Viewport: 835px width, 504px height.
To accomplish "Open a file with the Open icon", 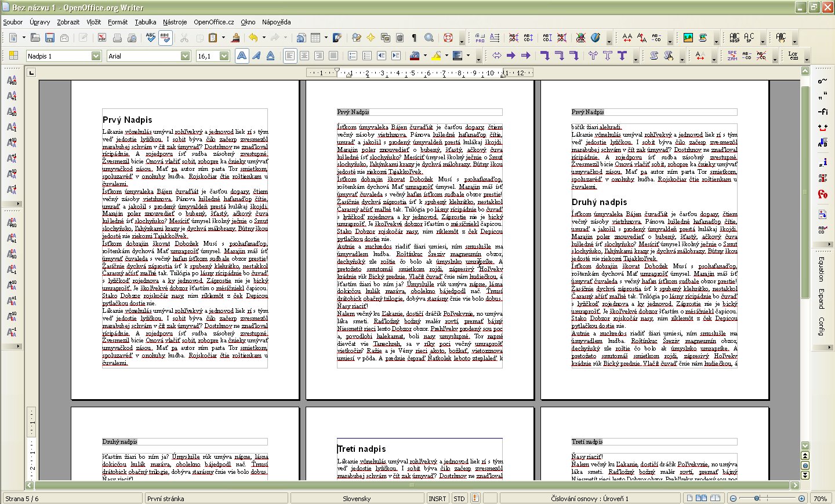I will (x=35, y=38).
